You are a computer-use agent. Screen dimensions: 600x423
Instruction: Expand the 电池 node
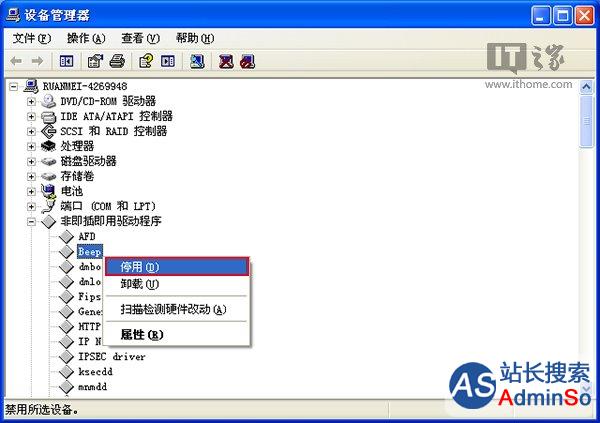[31, 191]
